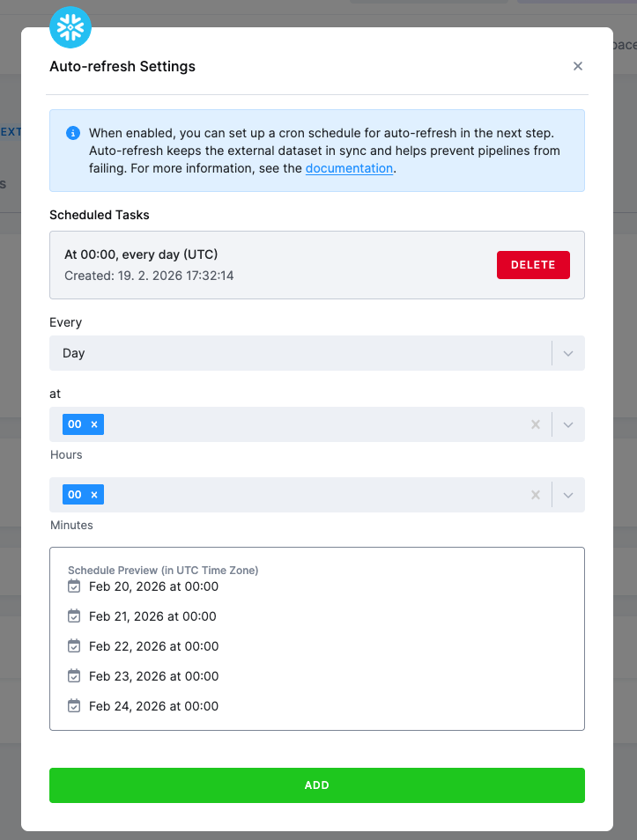Remove the 00 chip from the Minutes field
The width and height of the screenshot is (637, 840).
93,494
